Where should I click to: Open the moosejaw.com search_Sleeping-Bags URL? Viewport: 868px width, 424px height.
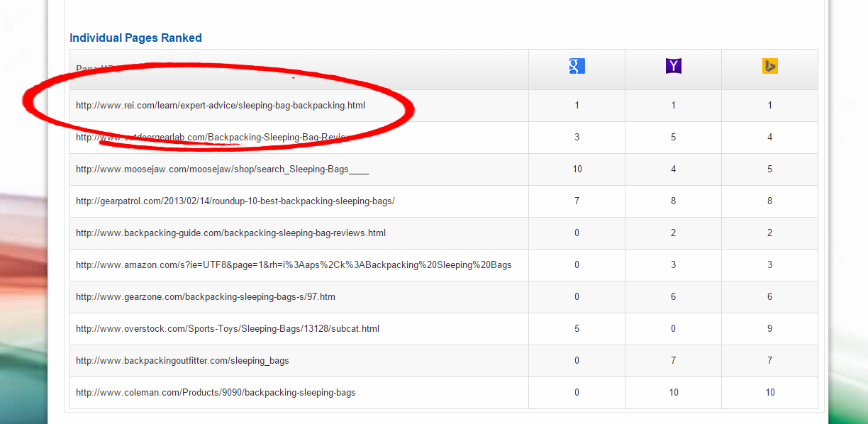(223, 169)
